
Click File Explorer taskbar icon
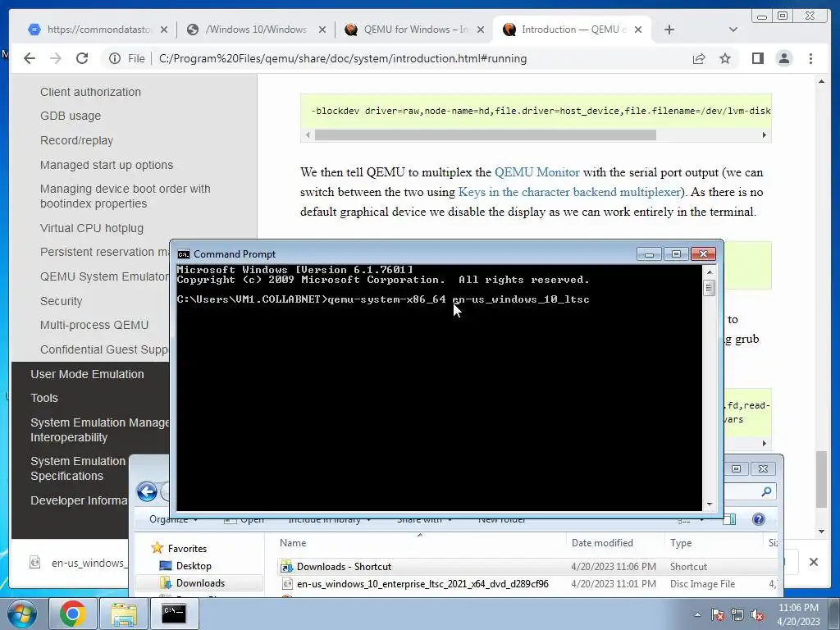pyautogui.click(x=123, y=614)
